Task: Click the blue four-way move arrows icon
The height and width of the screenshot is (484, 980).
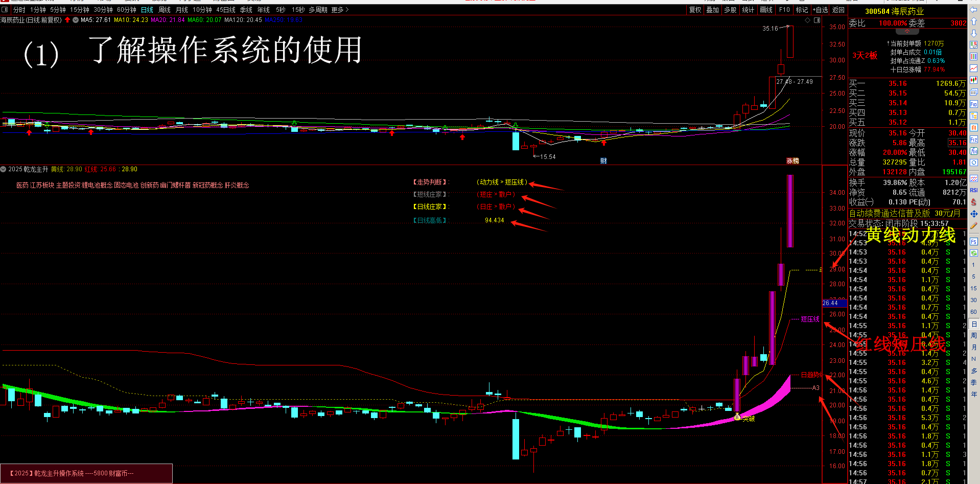Action: pos(974,214)
